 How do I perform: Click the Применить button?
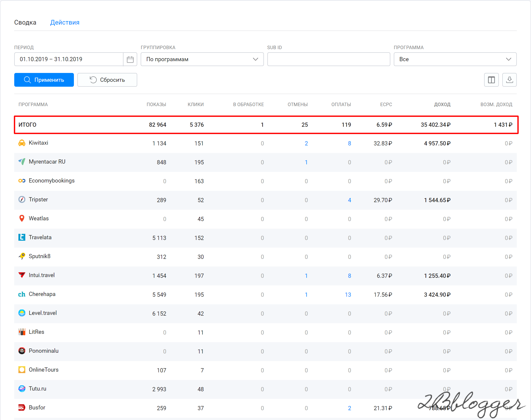[44, 80]
